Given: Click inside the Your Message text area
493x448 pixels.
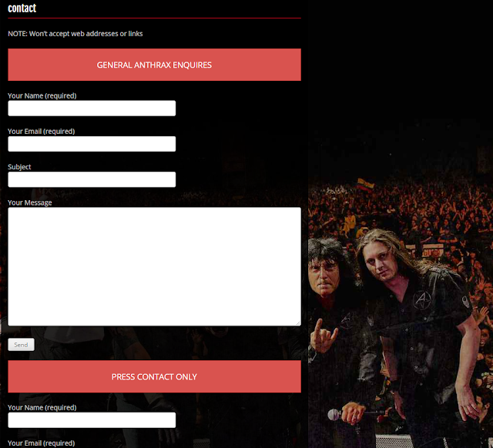Looking at the screenshot, I should (154, 266).
